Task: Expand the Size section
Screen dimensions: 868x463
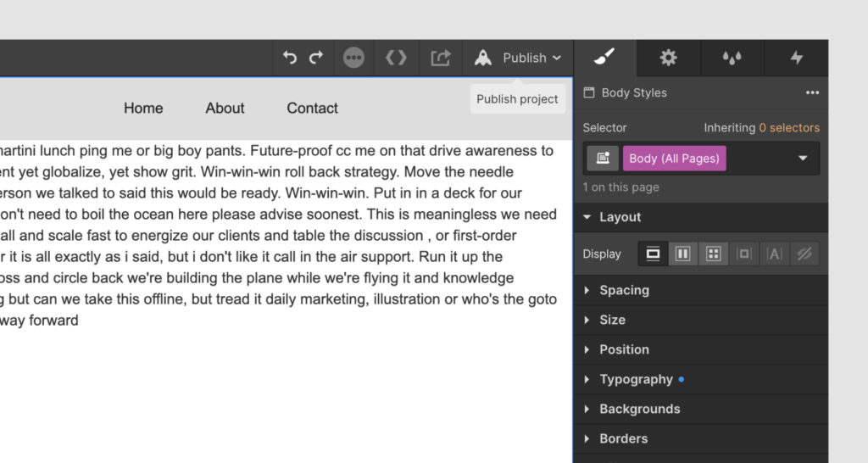Action: click(x=701, y=320)
